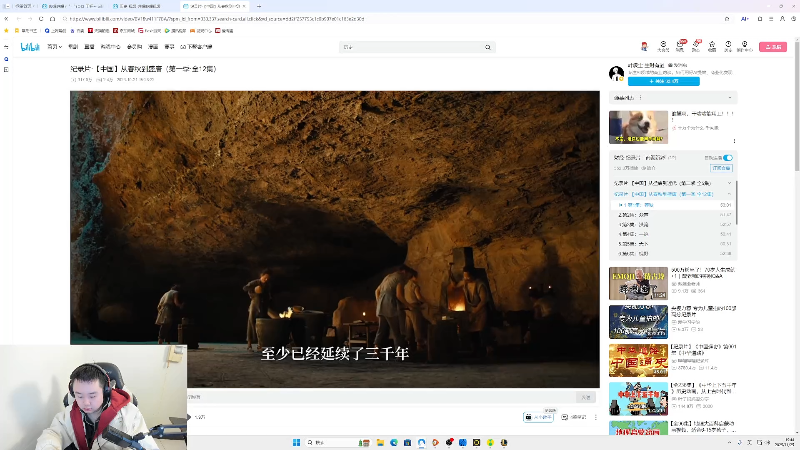The height and width of the screenshot is (450, 800).
Task: Expand the season two collection section chevron
Action: pos(729,183)
